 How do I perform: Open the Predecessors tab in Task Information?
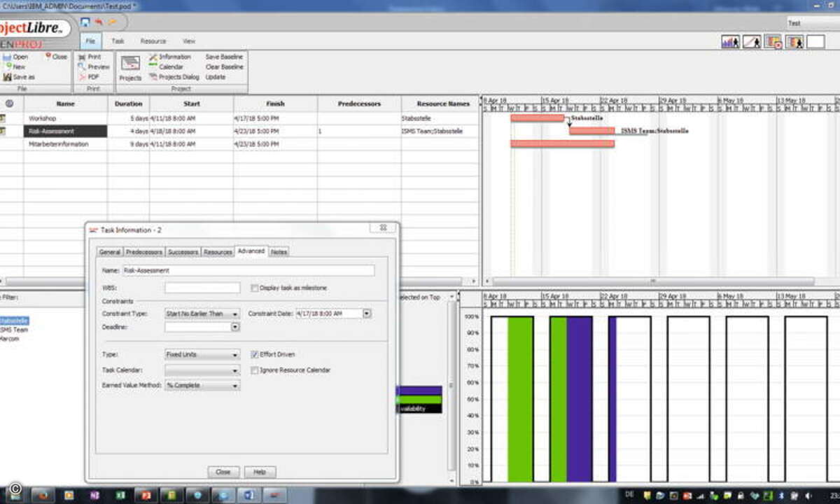click(144, 252)
